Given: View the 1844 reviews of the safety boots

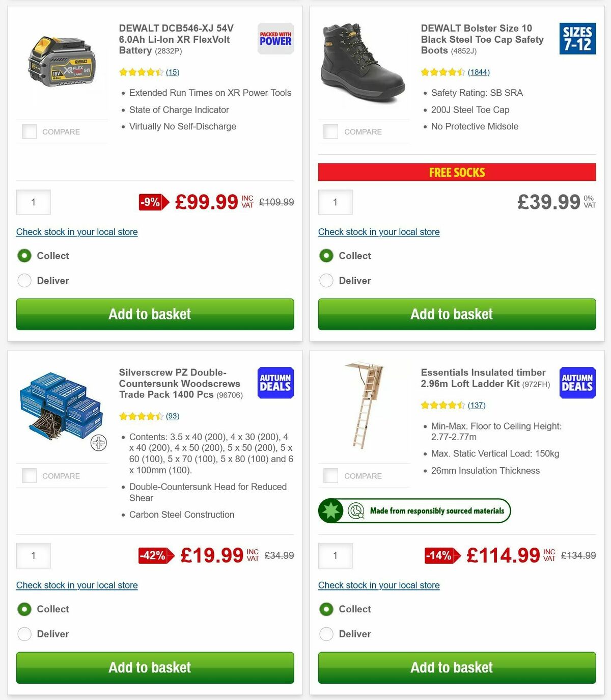Looking at the screenshot, I should [479, 72].
